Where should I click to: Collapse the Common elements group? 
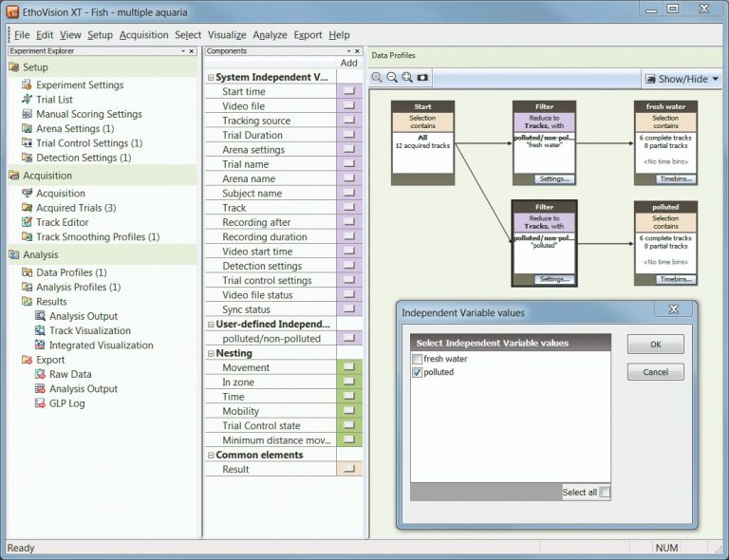[x=211, y=456]
